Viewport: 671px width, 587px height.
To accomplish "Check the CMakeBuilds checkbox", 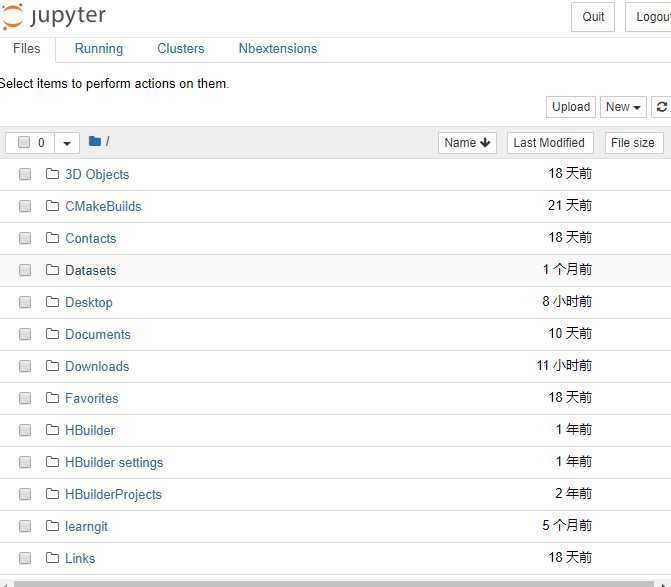I will pyautogui.click(x=25, y=206).
